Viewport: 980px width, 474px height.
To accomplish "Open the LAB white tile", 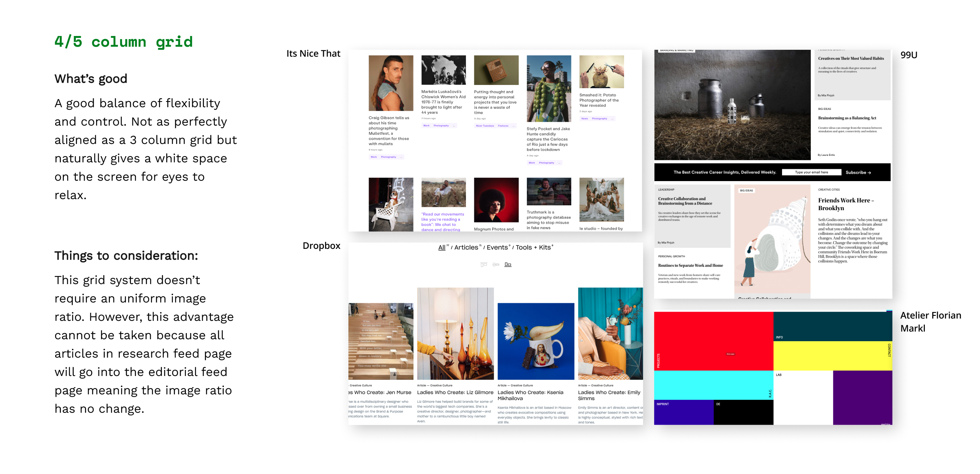I will click(803, 397).
